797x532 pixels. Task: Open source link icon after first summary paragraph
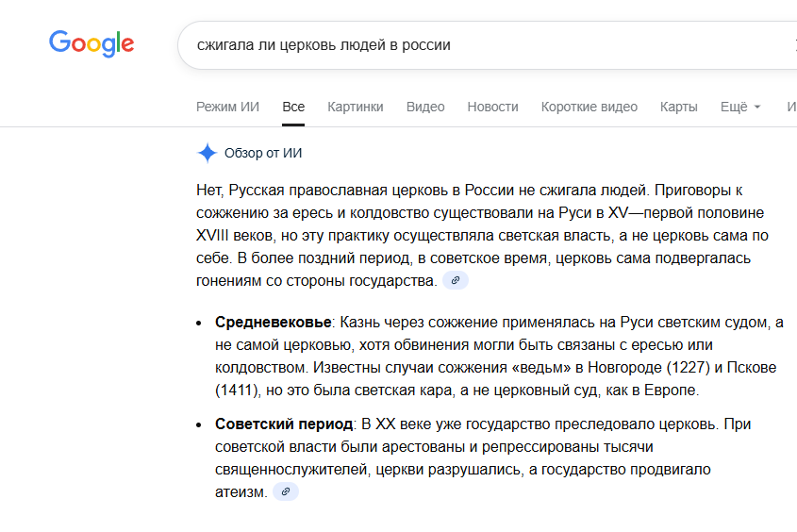pos(456,280)
